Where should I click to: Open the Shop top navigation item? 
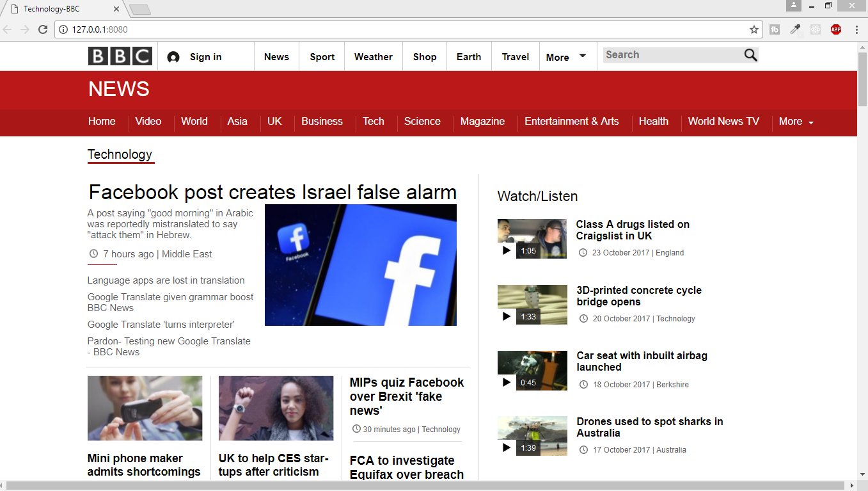[425, 57]
